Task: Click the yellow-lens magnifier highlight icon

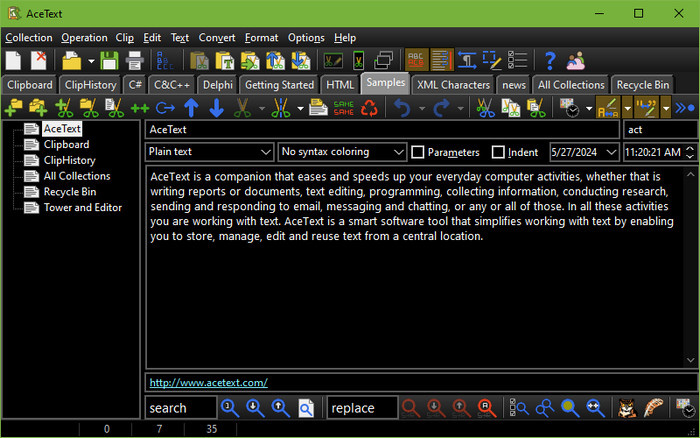Action: (x=570, y=408)
